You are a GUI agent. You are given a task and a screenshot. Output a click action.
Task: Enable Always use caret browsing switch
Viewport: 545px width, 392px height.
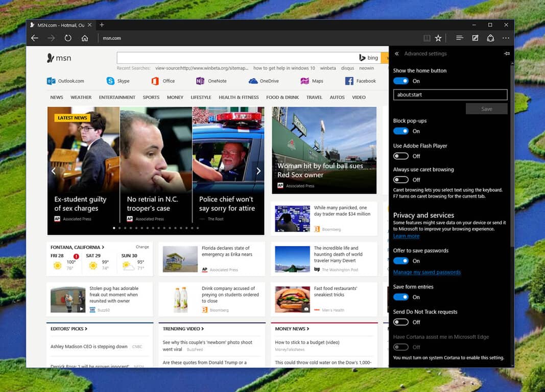tap(401, 180)
